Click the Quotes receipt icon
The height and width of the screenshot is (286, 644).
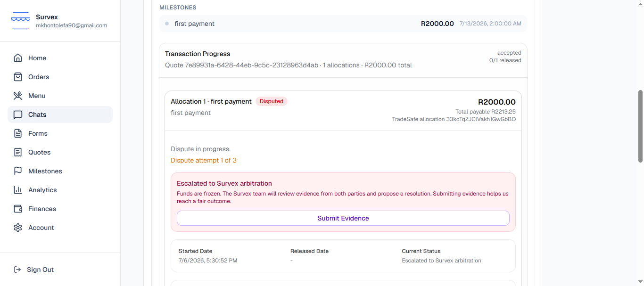pos(18,152)
